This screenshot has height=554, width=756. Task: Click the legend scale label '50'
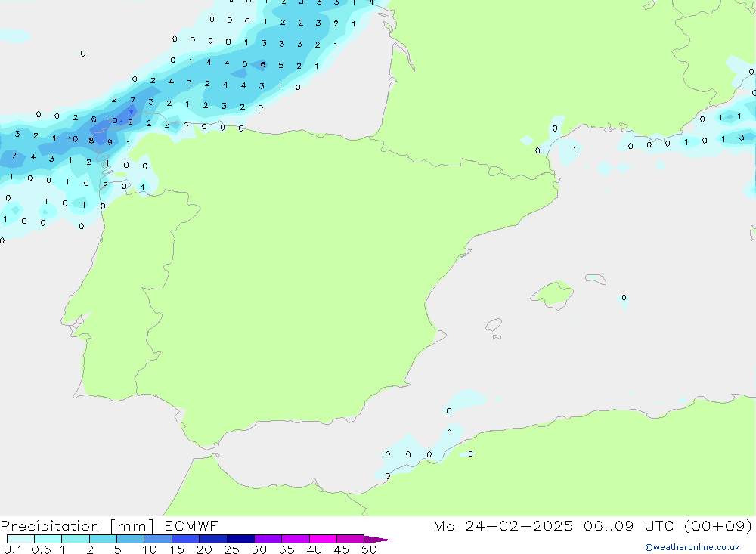[x=369, y=549]
